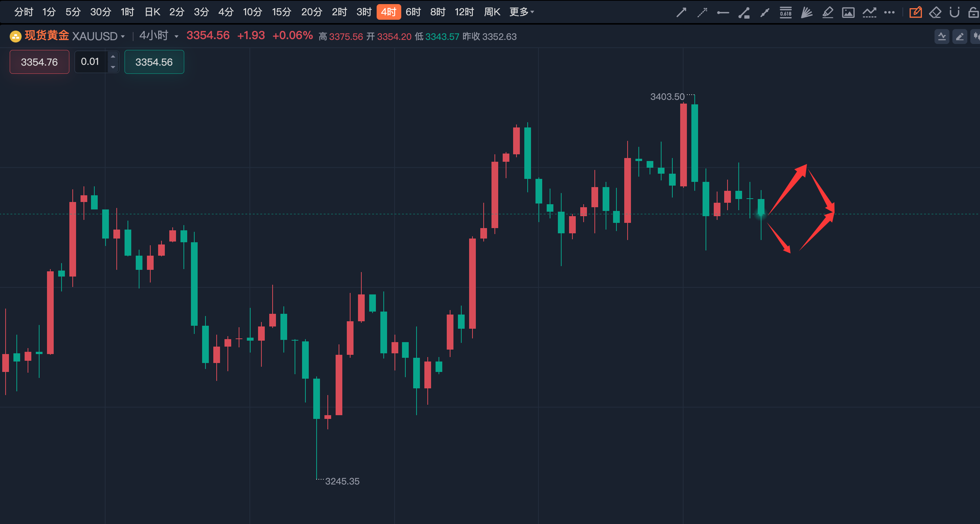Toggle the magnet snap tool
Image resolution: width=980 pixels, height=524 pixels.
click(x=954, y=13)
